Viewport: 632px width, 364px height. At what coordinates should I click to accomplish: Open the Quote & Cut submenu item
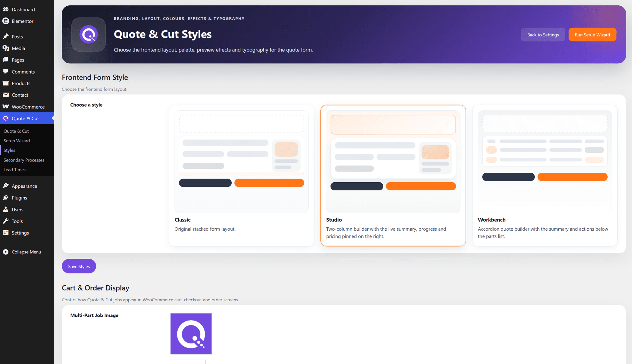pyautogui.click(x=16, y=131)
